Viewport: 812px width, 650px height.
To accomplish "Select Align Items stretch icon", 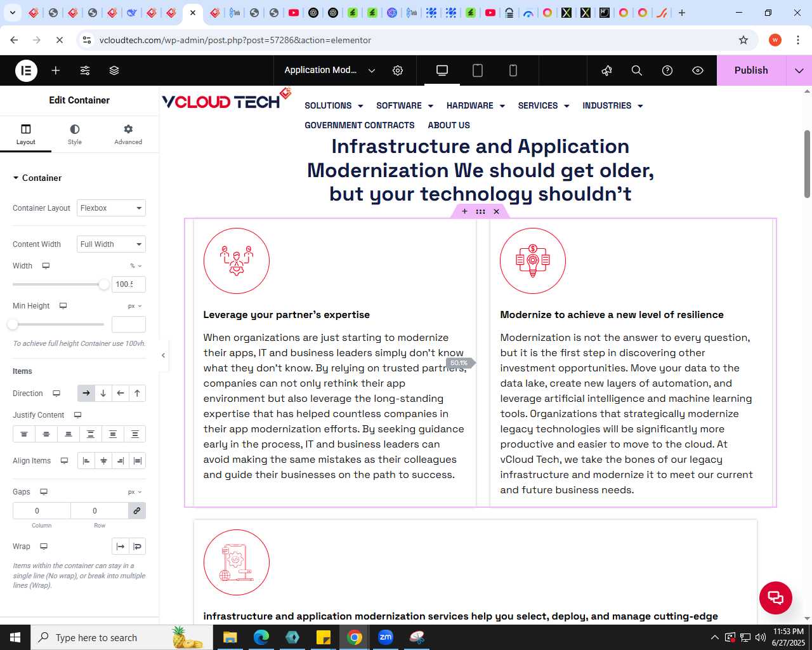I will click(x=137, y=461).
